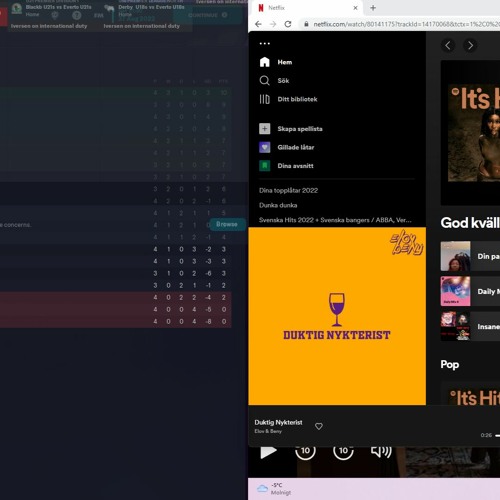Click the Pop section heading
The width and height of the screenshot is (500, 500).
click(450, 364)
